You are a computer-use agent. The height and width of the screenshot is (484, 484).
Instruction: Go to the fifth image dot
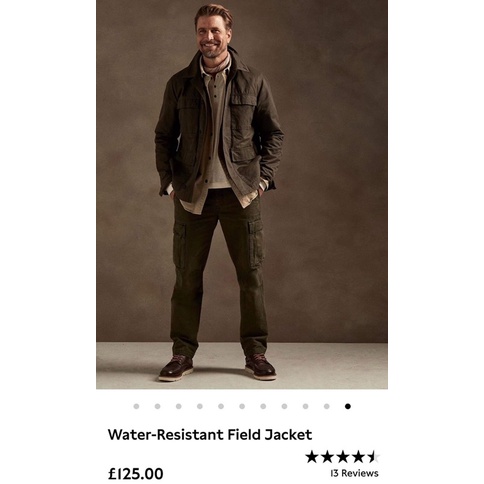[221, 406]
